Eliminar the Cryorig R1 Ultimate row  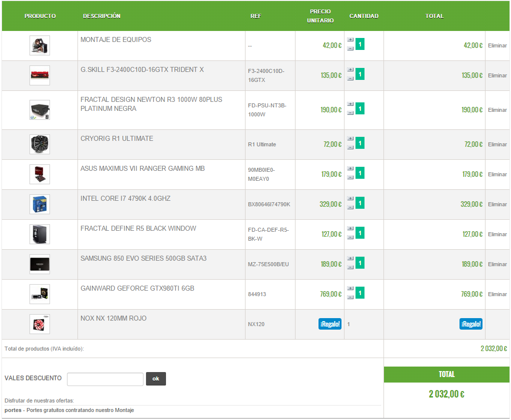(497, 144)
